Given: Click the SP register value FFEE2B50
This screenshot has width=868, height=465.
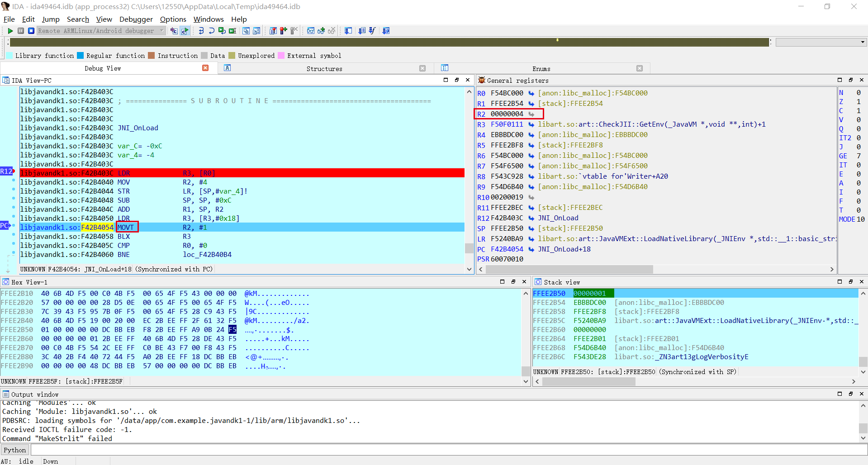Looking at the screenshot, I should pos(507,228).
